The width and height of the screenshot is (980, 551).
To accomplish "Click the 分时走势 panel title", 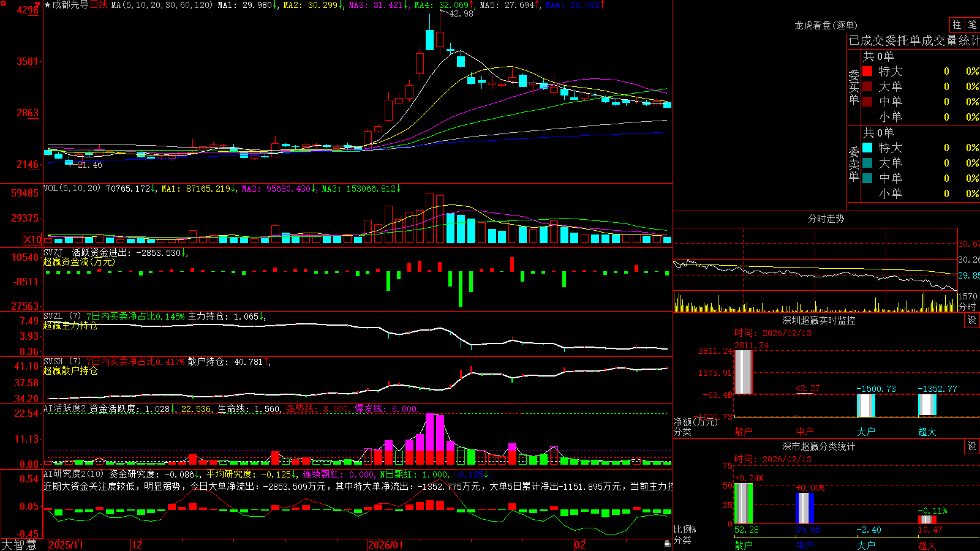I will click(x=826, y=219).
